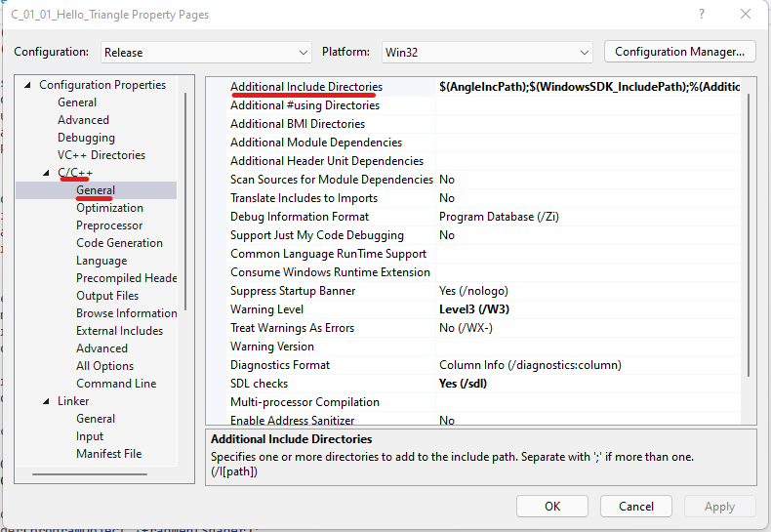Open the All Options page
Viewport: 771px width, 532px height.
104,366
